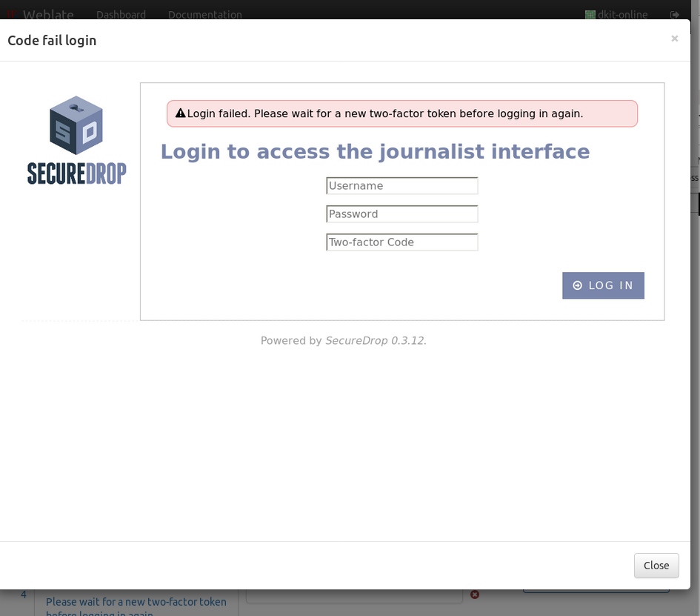Click the SECUREDROP wordmark text
This screenshot has width=700, height=616.
(x=77, y=173)
